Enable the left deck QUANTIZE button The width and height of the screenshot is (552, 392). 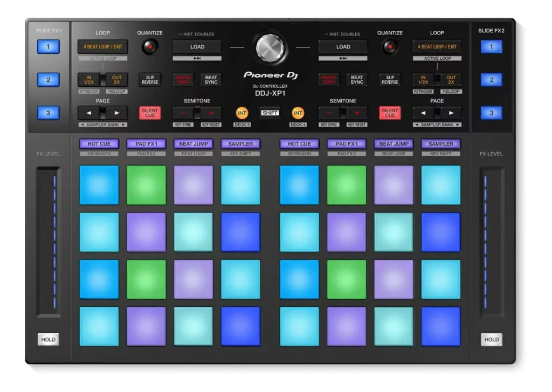point(150,47)
